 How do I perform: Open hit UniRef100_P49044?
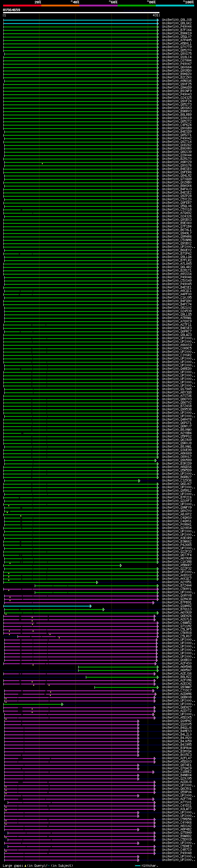tap(177, 26)
